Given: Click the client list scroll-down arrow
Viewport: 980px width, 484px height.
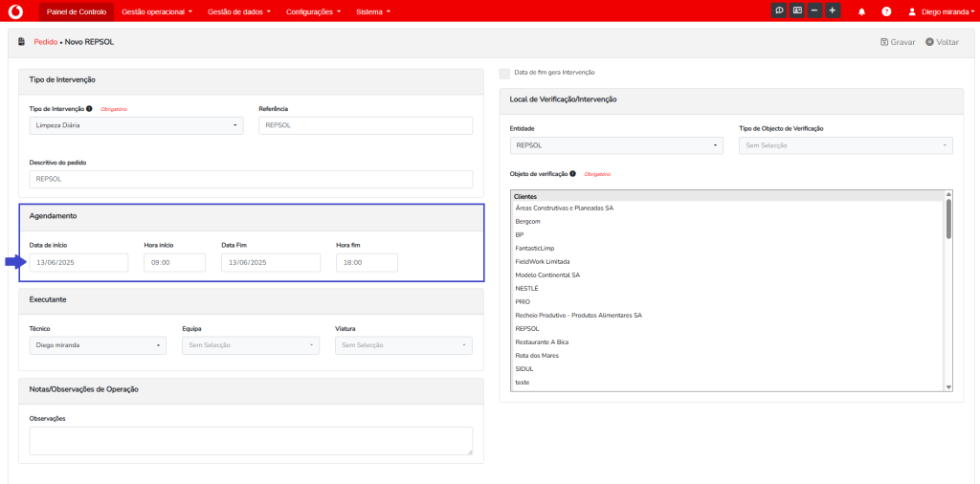Looking at the screenshot, I should [948, 387].
